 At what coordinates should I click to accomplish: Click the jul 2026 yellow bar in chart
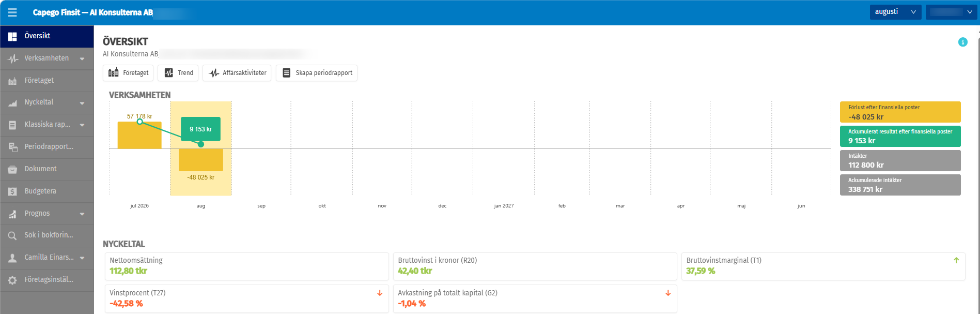(139, 136)
